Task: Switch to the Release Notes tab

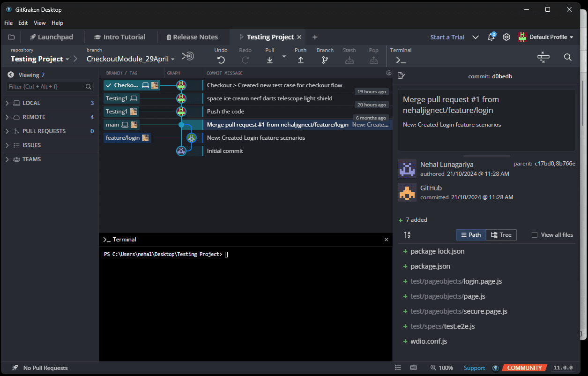Action: point(192,37)
